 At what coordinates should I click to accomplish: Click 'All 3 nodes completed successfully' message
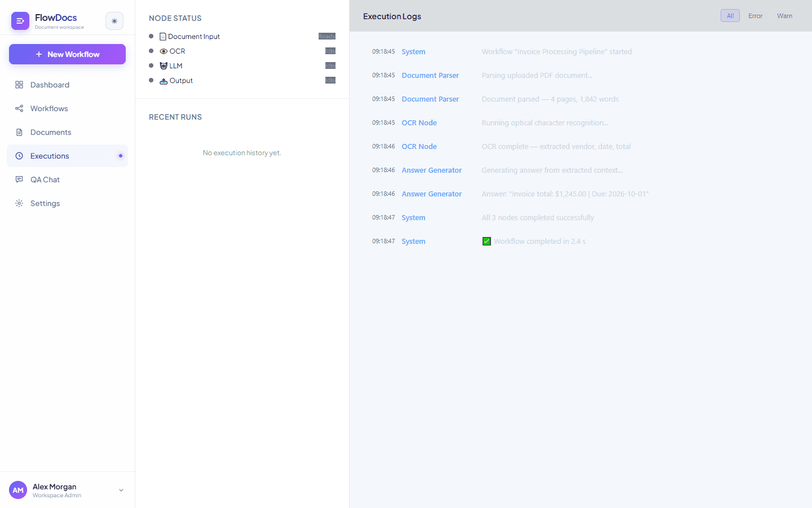(x=537, y=218)
